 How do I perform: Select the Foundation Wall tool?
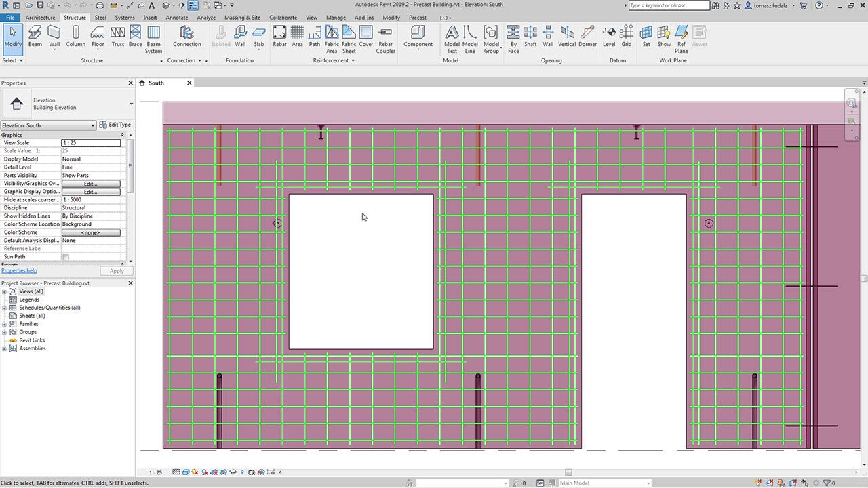(240, 37)
